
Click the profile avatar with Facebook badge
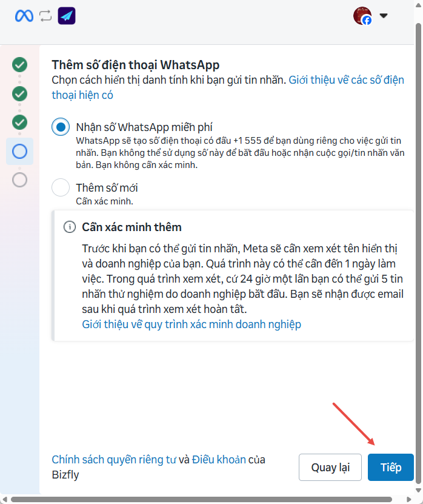click(362, 16)
